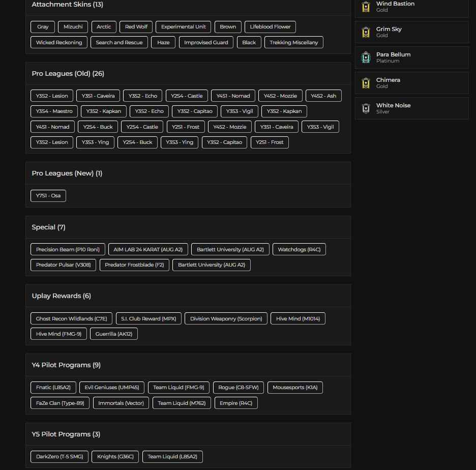Click the Y4 Pilot Programs section header
Screen dimensions: 476x470
click(66, 365)
